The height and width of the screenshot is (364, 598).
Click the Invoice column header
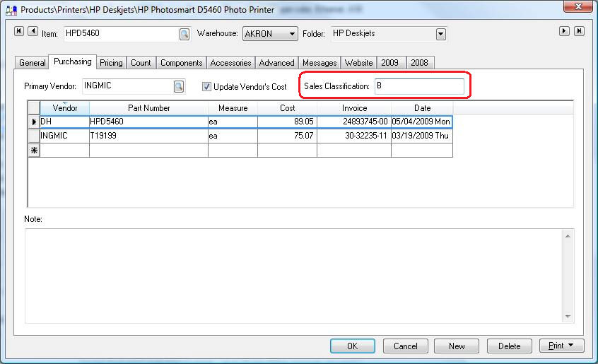[x=354, y=108]
